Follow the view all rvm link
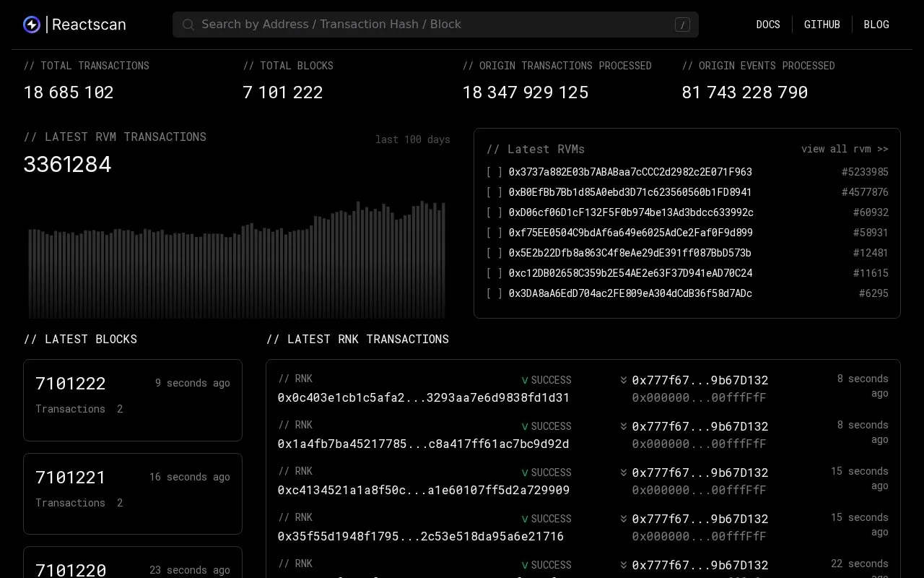This screenshot has height=578, width=924. click(845, 149)
